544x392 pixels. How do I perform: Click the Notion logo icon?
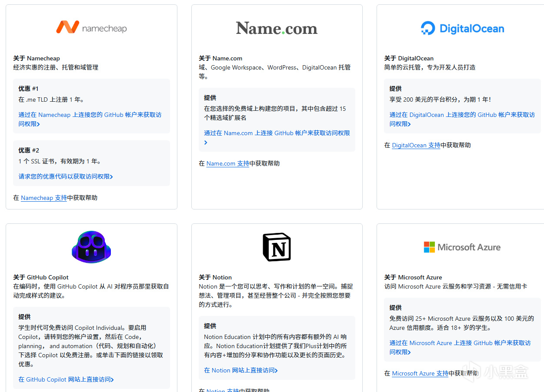277,247
